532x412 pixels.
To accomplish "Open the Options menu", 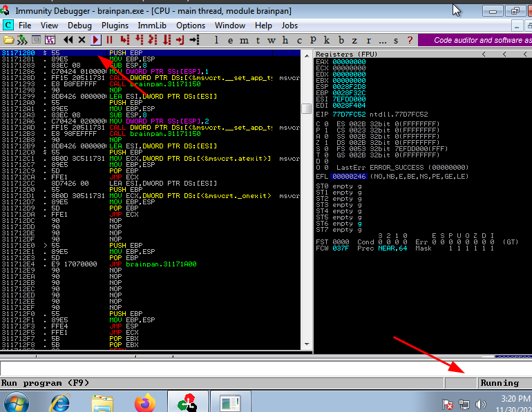I will coord(191,26).
